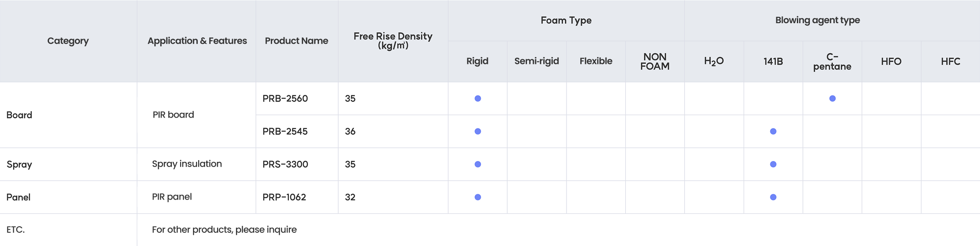
Task: Click the 141B dot for PRP-1062
Action: (773, 197)
